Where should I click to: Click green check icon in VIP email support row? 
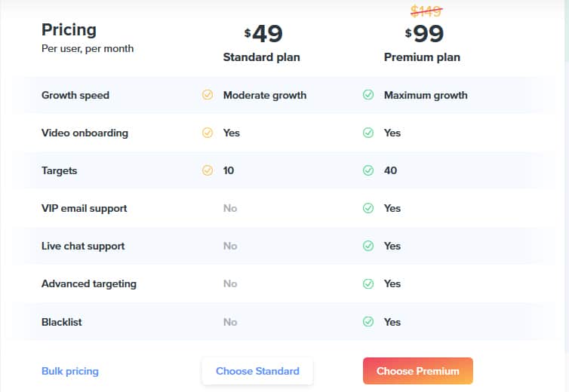pyautogui.click(x=368, y=208)
